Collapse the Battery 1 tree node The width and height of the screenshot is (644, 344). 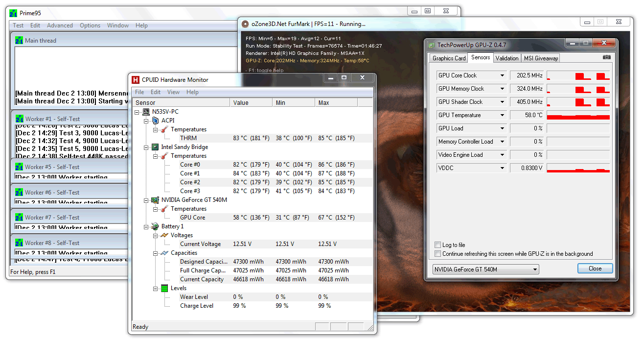(x=146, y=226)
